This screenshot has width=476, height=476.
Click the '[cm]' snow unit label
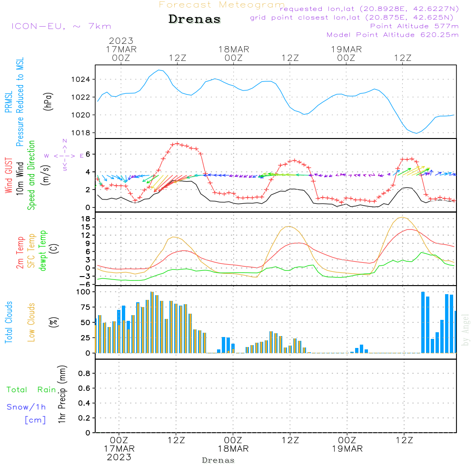(35, 420)
